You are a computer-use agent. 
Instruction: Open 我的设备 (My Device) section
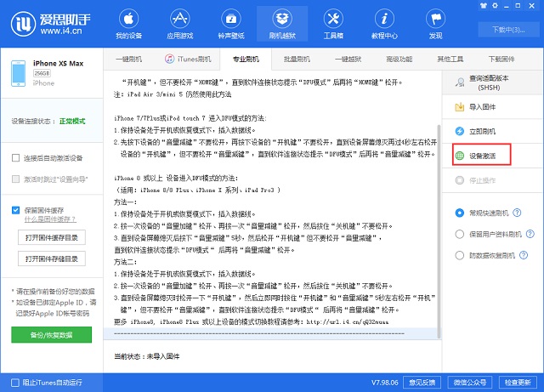tap(128, 25)
